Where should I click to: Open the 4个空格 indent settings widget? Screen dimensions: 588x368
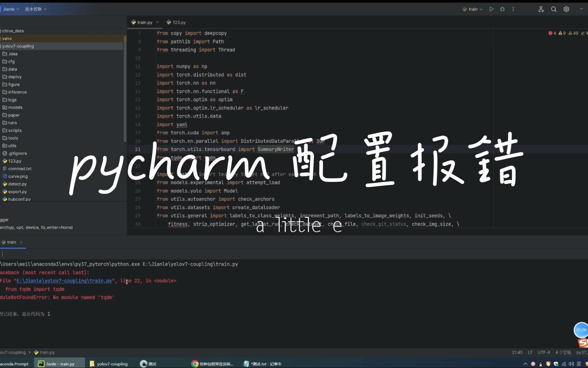coord(563,353)
